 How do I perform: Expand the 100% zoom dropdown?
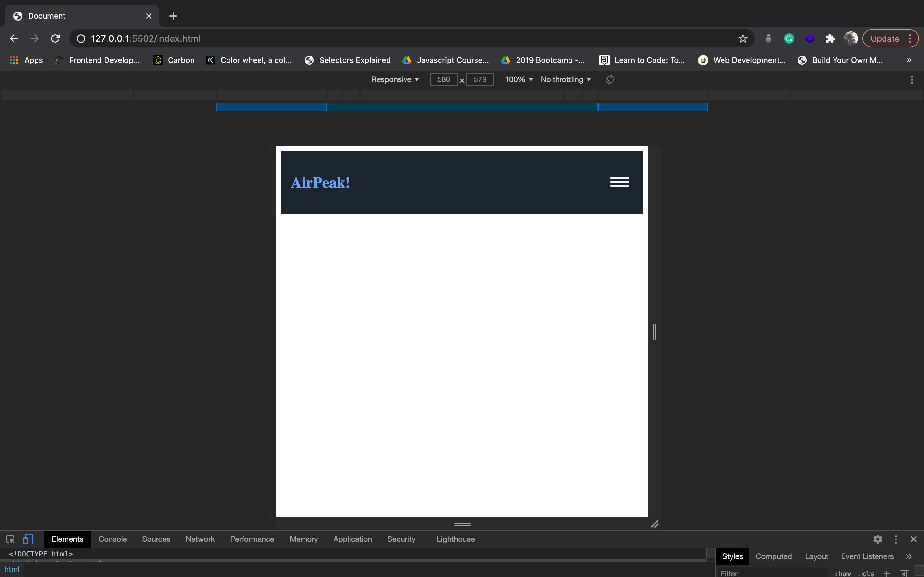pyautogui.click(x=519, y=79)
